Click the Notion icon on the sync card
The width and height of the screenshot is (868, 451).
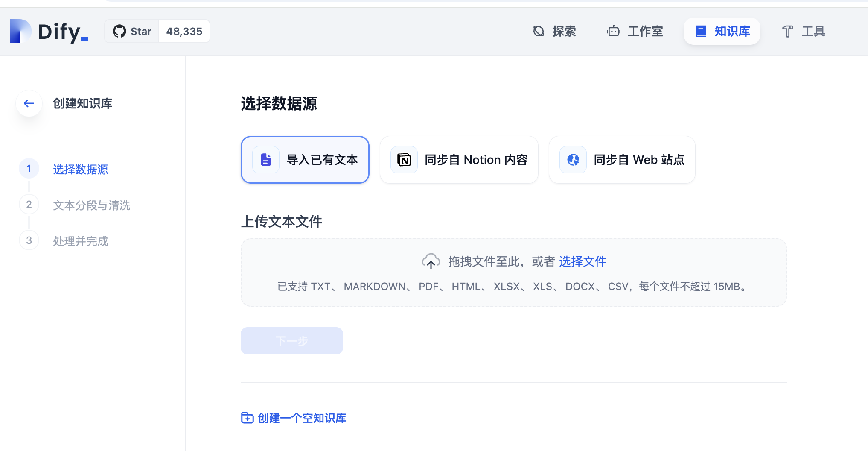click(x=404, y=159)
